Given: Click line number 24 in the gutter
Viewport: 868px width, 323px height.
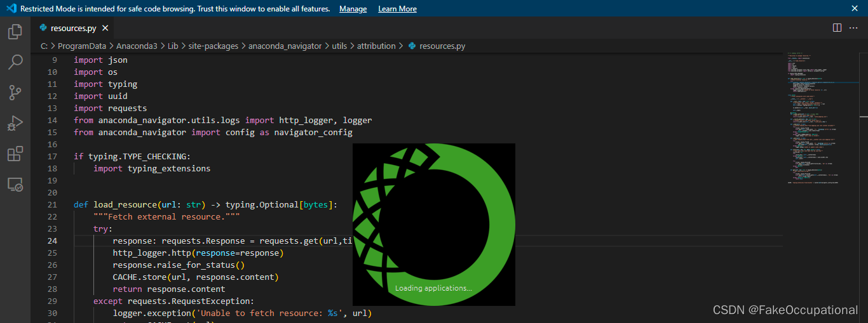Looking at the screenshot, I should [51, 241].
